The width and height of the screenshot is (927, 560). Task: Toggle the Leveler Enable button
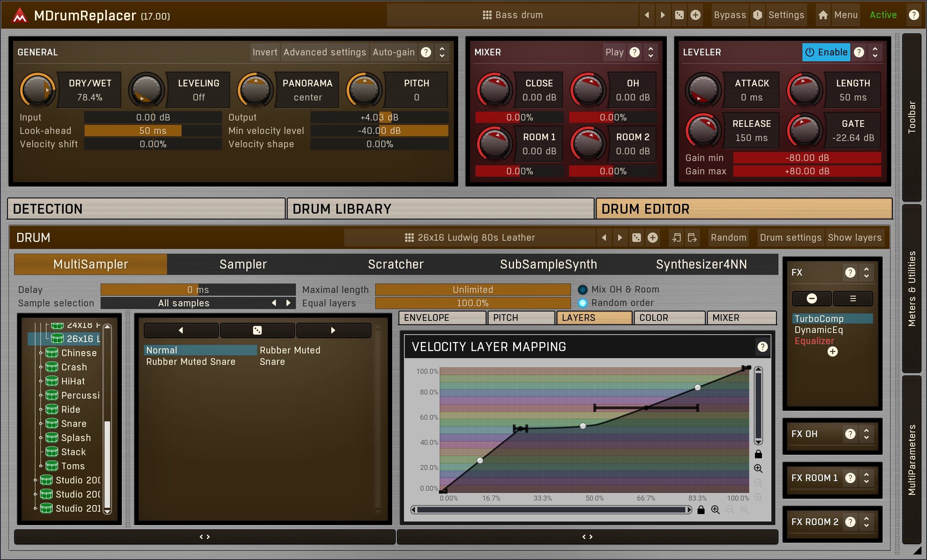826,52
